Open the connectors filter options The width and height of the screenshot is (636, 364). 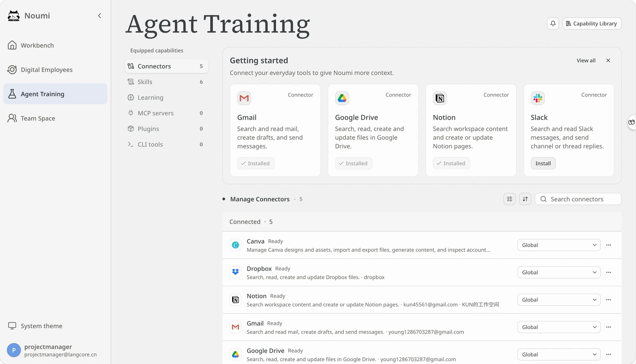point(510,199)
